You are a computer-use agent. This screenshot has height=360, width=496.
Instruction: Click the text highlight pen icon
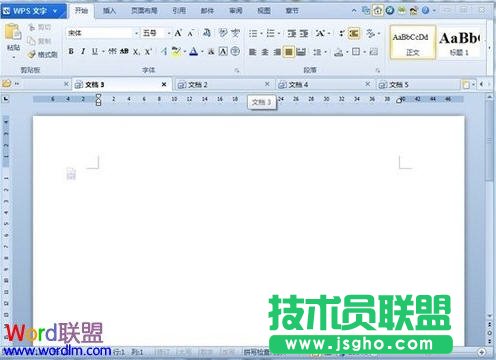pos(176,51)
